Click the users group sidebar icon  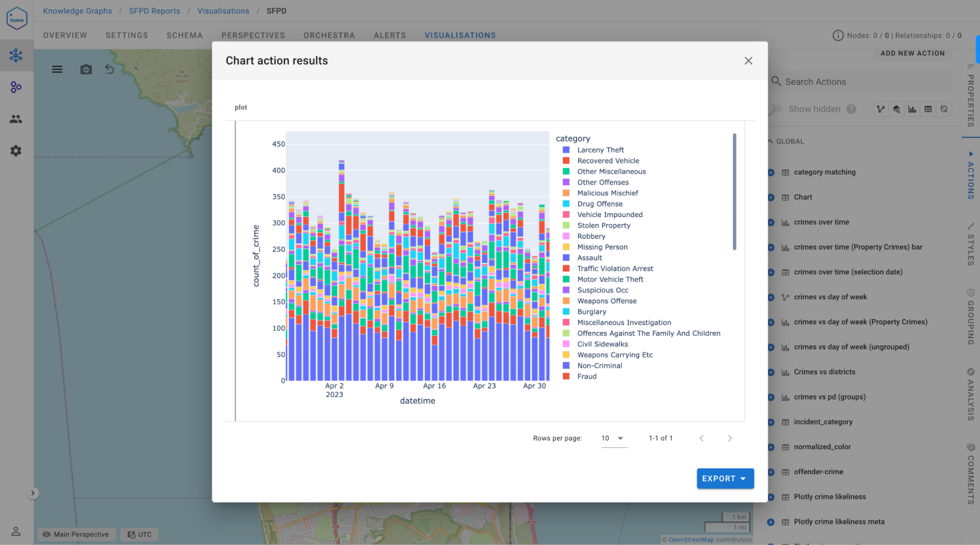16,119
